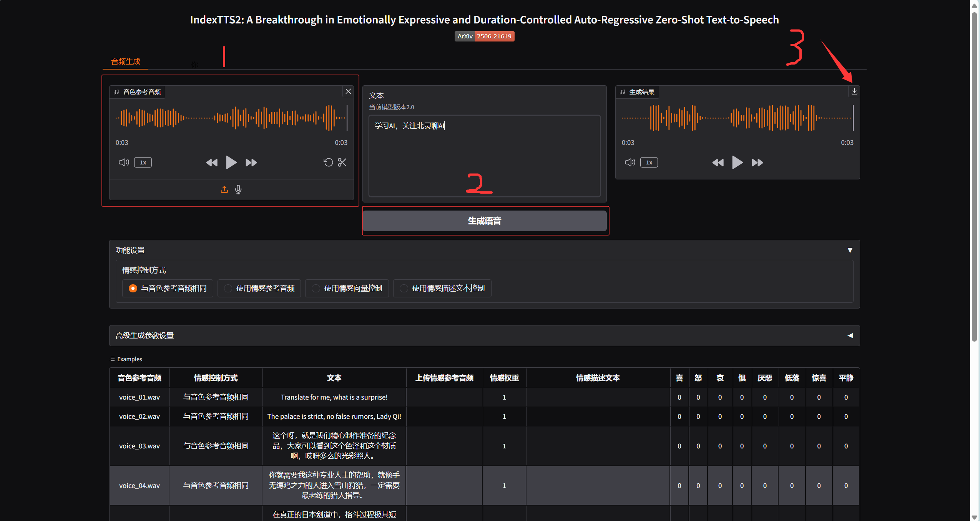
Task: Select 使用情感向量控制 radio option
Action: point(316,288)
